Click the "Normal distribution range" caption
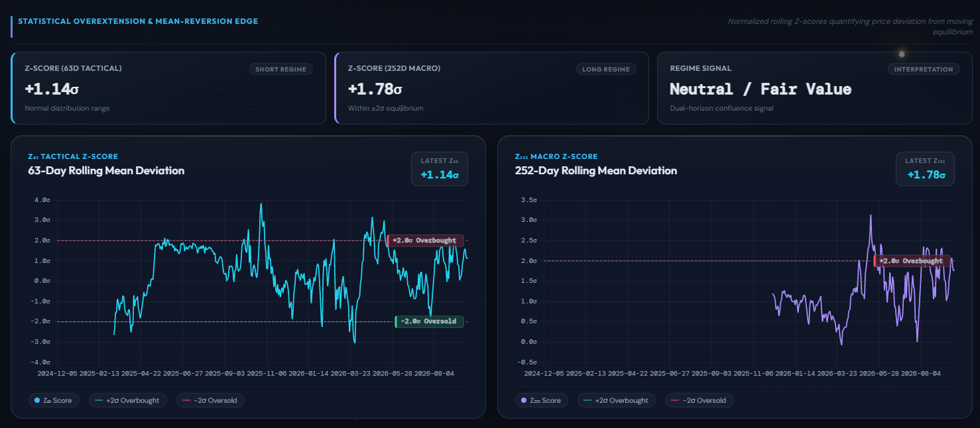The image size is (980, 428). pos(67,108)
